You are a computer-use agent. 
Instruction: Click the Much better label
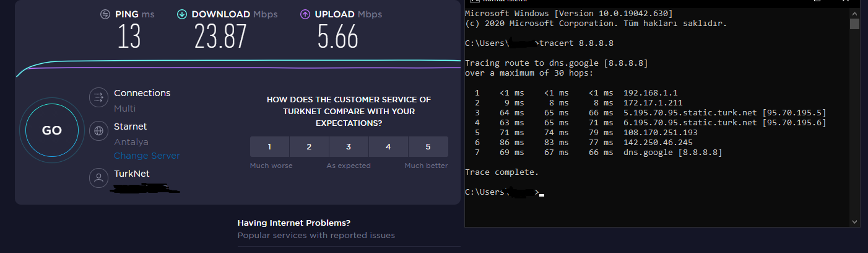click(426, 166)
